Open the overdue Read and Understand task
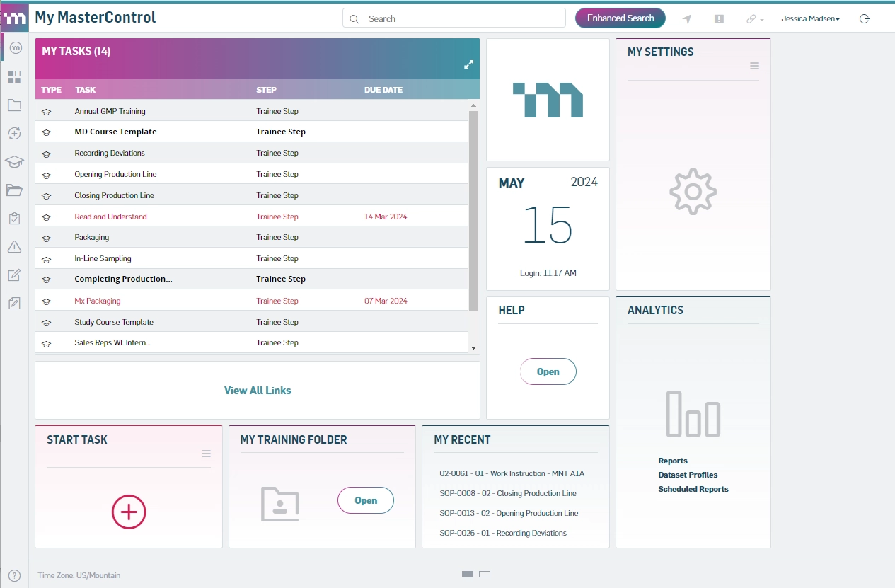The image size is (895, 588). [110, 217]
